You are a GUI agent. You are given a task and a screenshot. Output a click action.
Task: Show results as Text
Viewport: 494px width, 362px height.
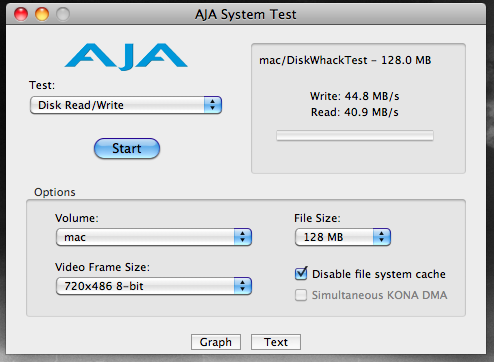[276, 342]
